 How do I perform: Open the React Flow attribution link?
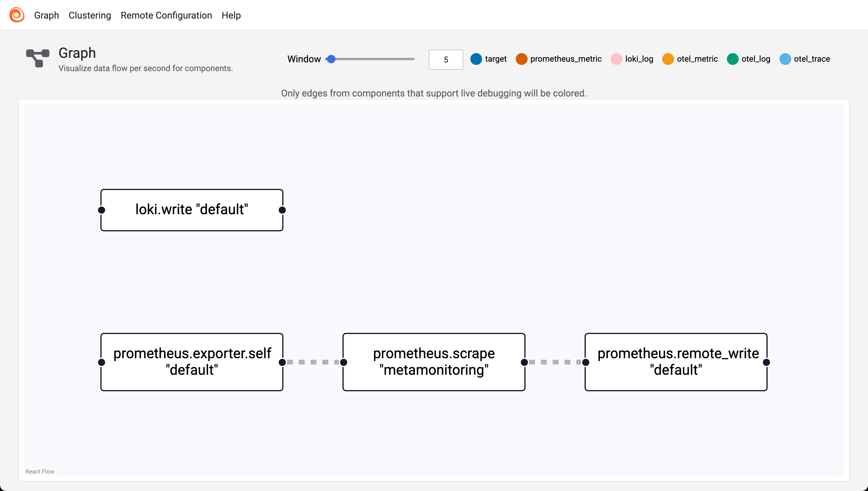[x=40, y=472]
